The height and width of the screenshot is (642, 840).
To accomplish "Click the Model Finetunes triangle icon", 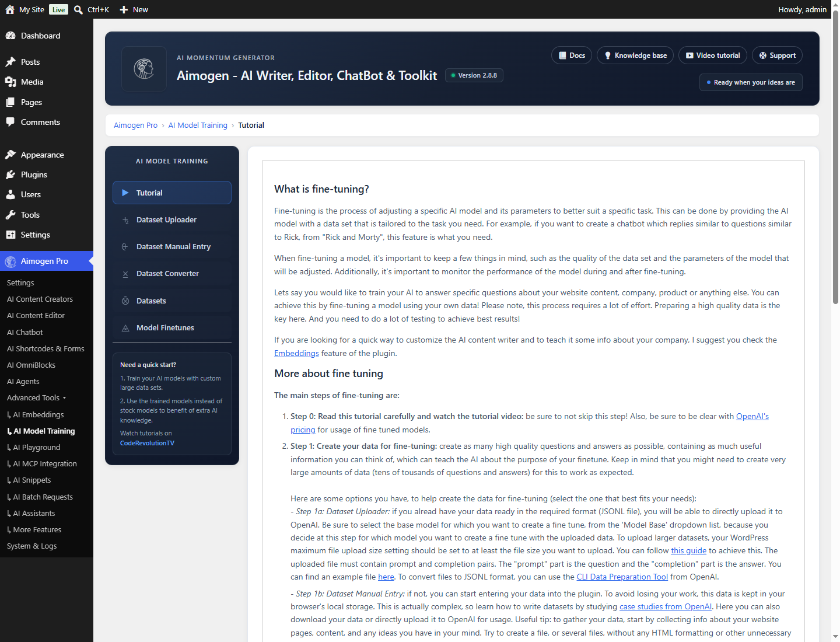I will 125,328.
